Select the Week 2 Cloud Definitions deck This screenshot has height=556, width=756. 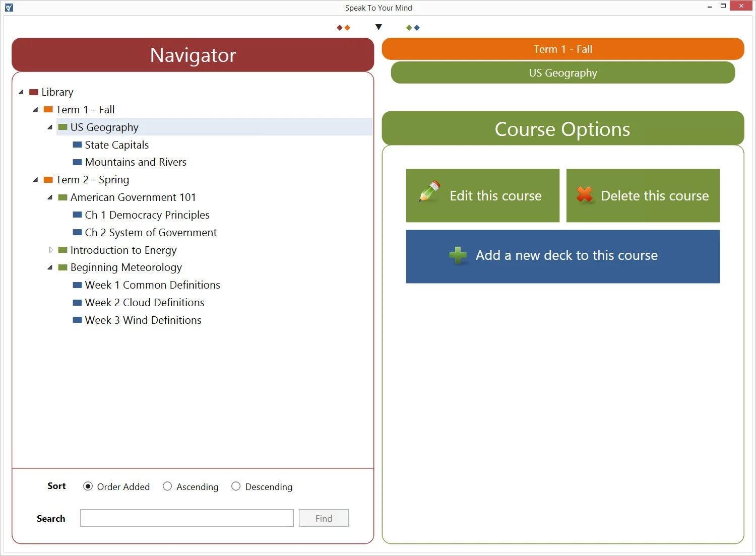(x=145, y=303)
